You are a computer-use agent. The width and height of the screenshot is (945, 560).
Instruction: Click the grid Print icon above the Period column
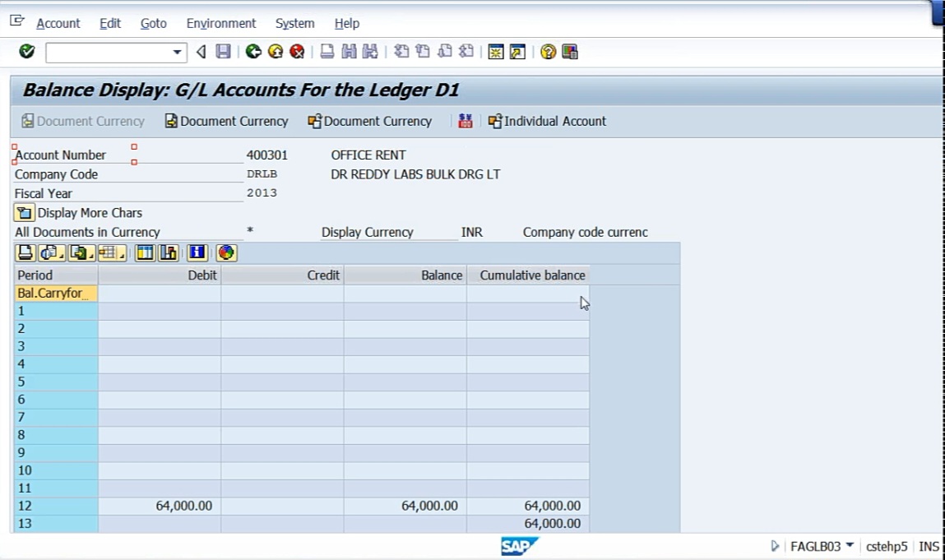(x=25, y=252)
